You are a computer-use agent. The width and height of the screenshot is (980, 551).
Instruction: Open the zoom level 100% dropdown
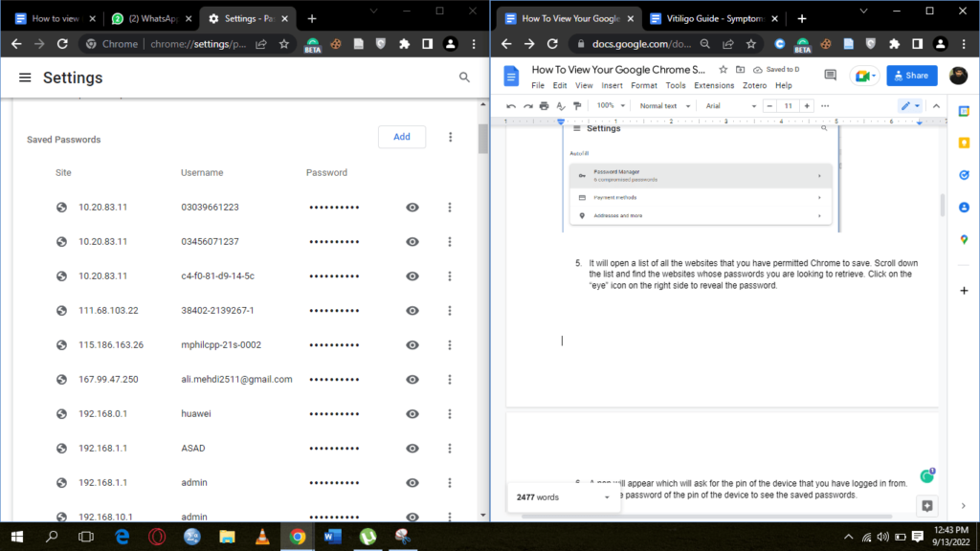point(611,106)
